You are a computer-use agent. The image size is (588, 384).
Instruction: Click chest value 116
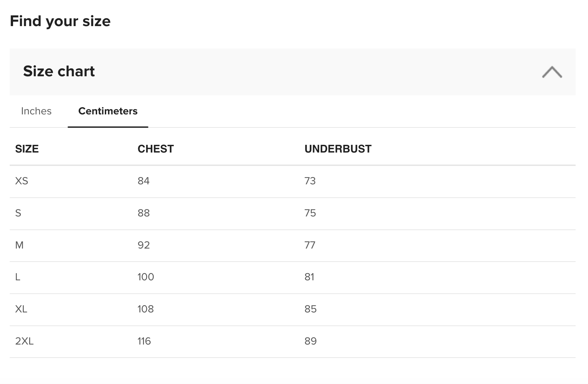point(144,341)
